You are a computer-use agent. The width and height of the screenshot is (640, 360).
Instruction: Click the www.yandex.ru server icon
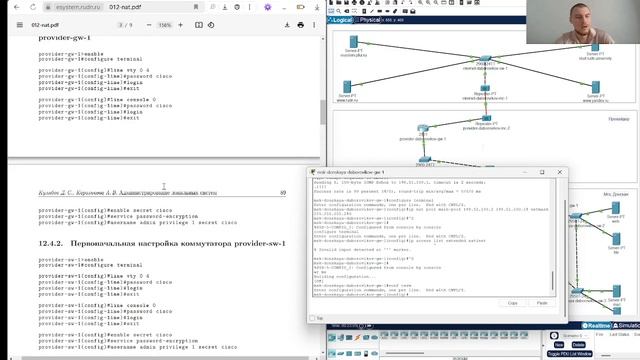point(596,87)
